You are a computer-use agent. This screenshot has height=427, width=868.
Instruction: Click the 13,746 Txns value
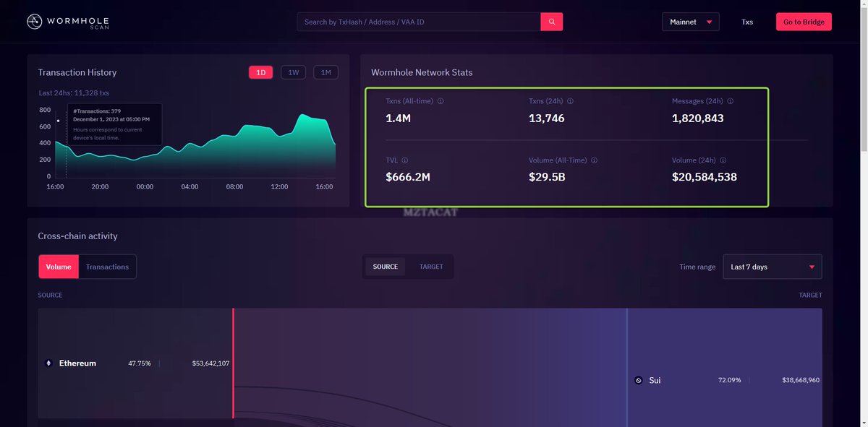coord(547,118)
